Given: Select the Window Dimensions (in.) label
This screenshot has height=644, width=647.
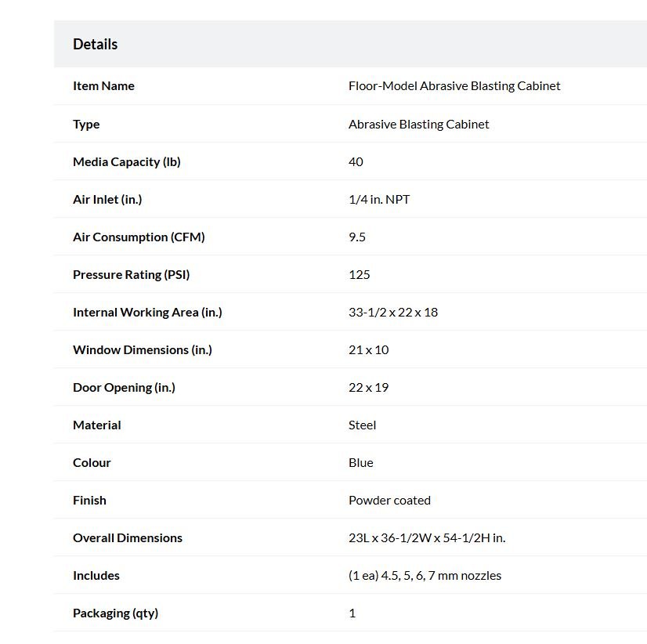Looking at the screenshot, I should [143, 349].
